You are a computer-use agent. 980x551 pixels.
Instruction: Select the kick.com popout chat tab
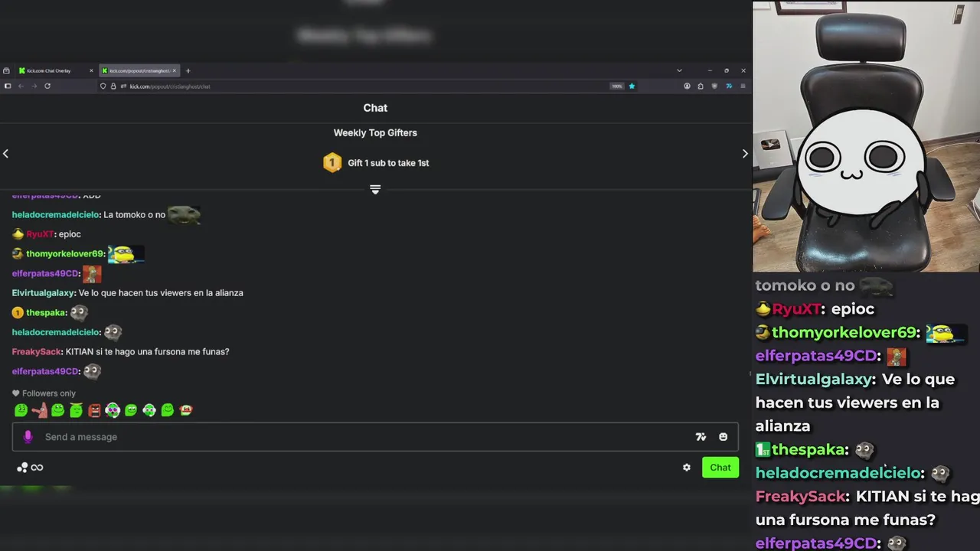click(x=138, y=70)
